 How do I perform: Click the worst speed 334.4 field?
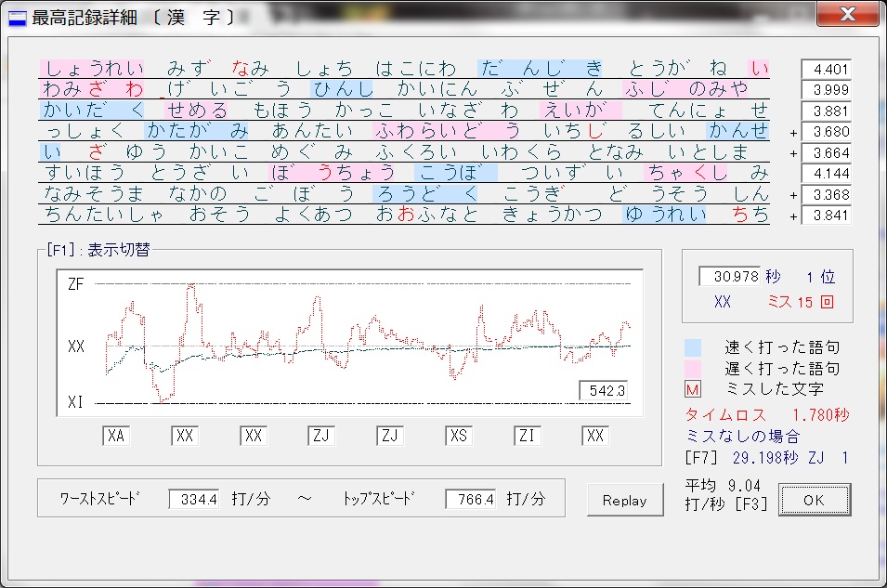point(194,500)
